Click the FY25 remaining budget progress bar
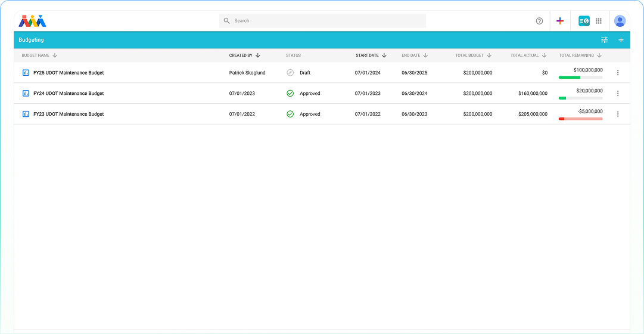644x334 pixels. 581,78
